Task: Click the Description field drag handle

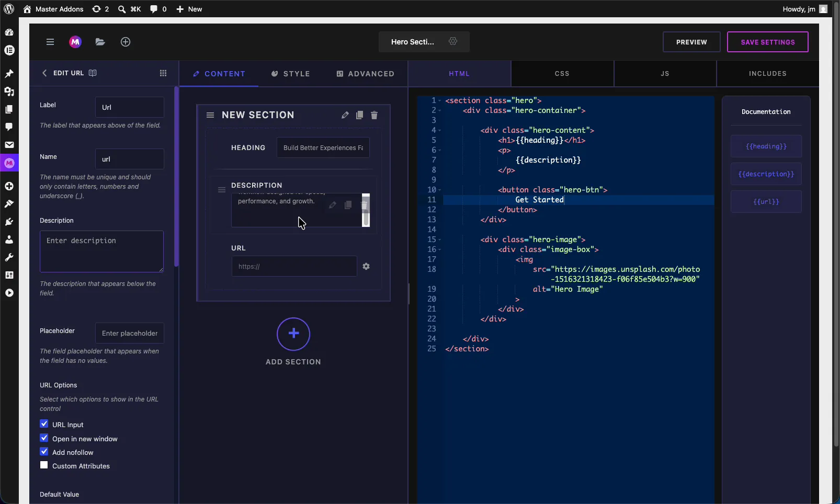Action: (222, 190)
